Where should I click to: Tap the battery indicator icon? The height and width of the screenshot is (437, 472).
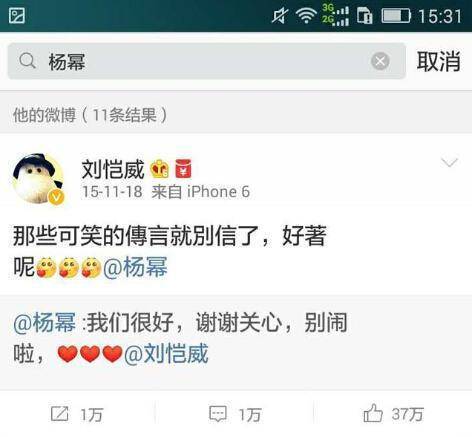(x=396, y=16)
